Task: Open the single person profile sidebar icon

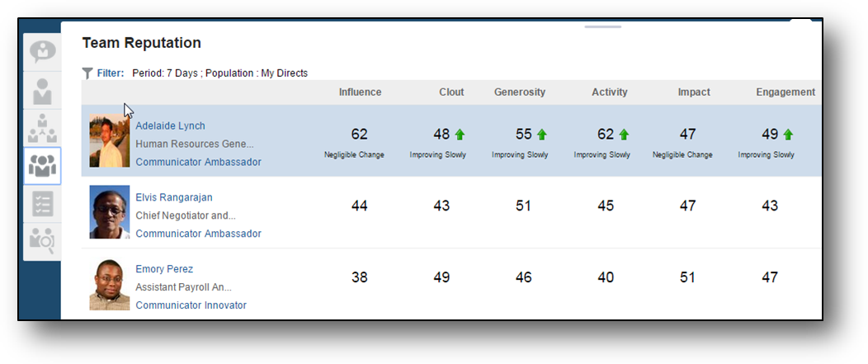Action: tap(42, 90)
